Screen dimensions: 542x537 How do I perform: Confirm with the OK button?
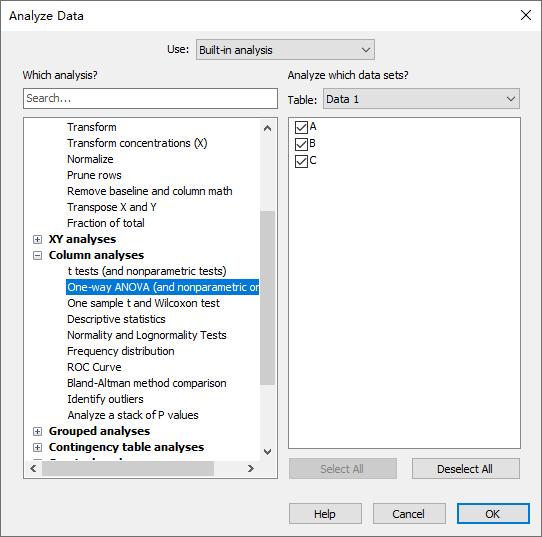coord(493,514)
